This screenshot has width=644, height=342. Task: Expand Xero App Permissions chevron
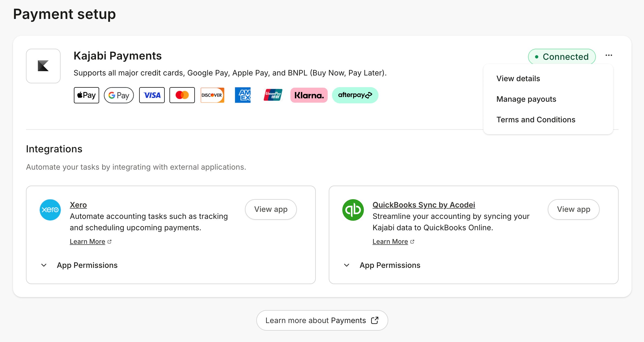click(x=44, y=265)
